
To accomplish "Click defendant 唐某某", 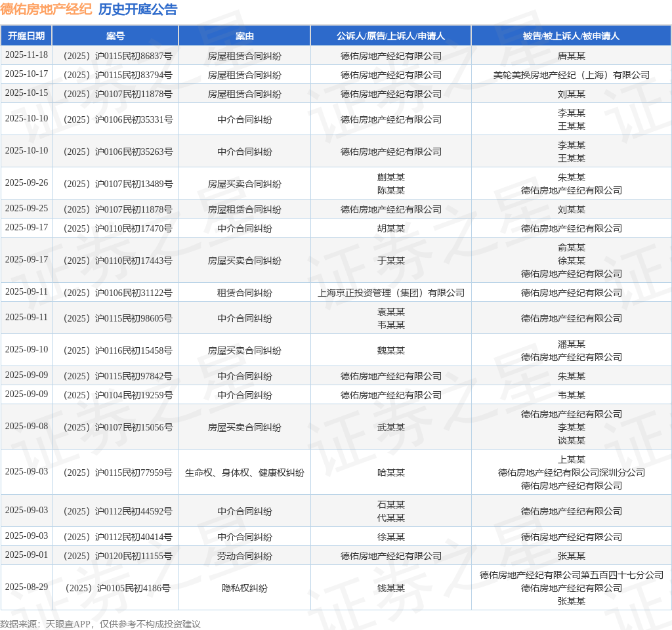I will point(572,56).
